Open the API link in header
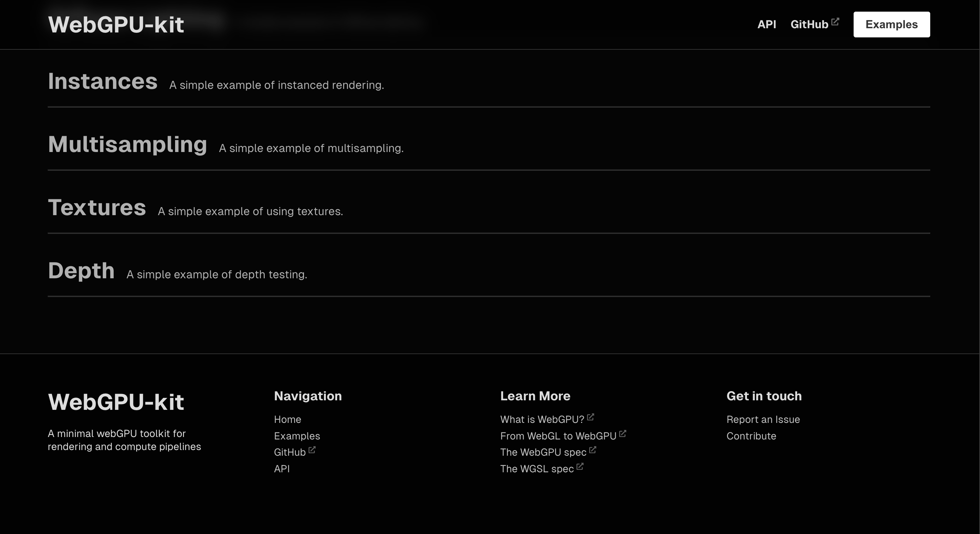The height and width of the screenshot is (534, 980). (766, 24)
